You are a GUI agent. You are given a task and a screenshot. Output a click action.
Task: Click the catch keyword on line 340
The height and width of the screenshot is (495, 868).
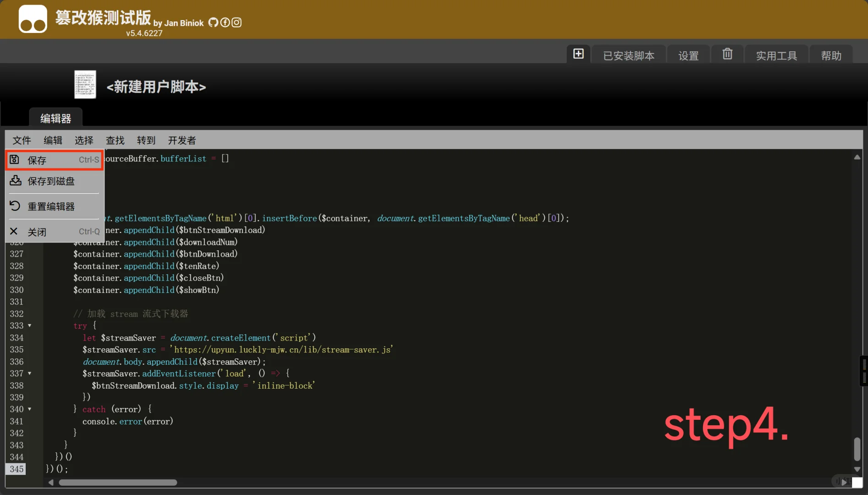click(94, 409)
